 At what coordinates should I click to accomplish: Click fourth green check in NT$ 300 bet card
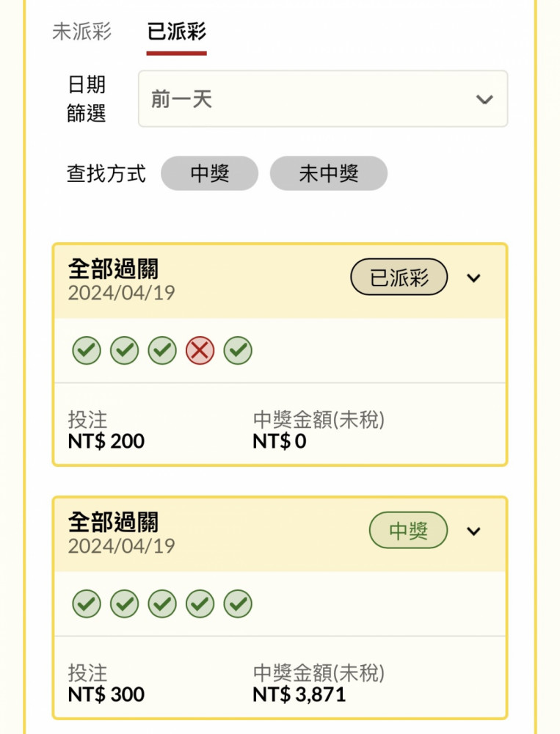pos(200,604)
